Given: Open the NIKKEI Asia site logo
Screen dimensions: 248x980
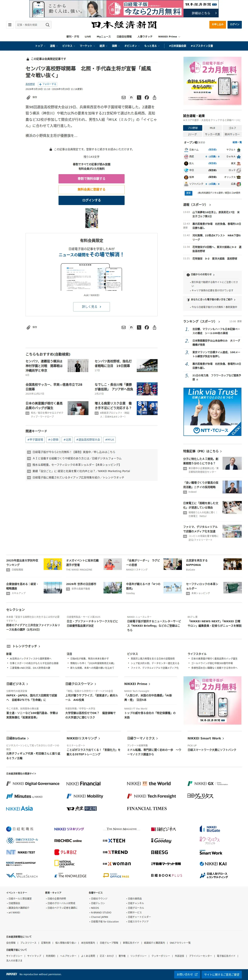Looking at the screenshot, I should coord(19,808).
